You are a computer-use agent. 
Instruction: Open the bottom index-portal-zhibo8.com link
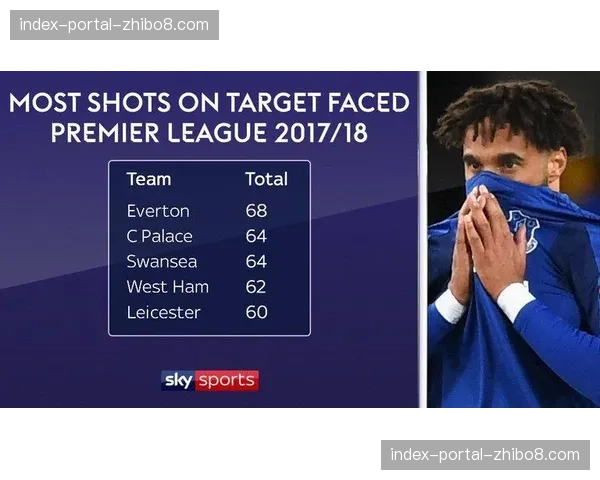coord(484,455)
